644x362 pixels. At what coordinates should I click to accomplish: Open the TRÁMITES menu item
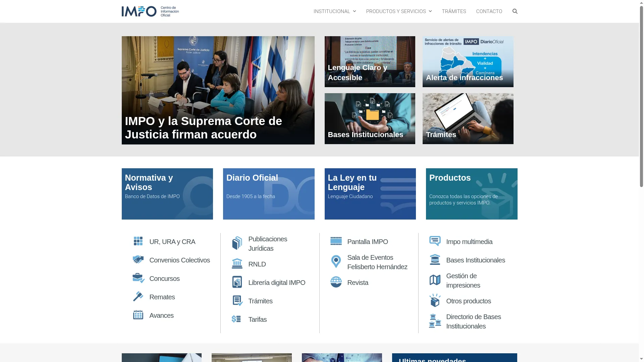[454, 11]
